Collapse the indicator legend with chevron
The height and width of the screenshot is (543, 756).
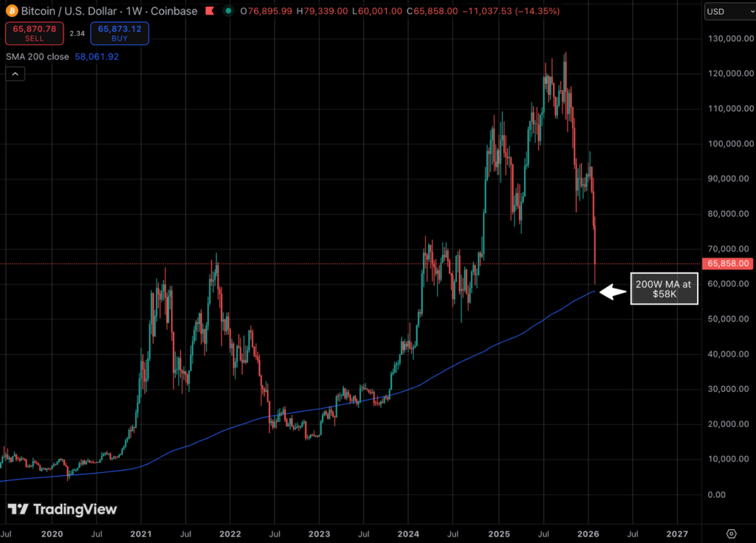click(15, 73)
